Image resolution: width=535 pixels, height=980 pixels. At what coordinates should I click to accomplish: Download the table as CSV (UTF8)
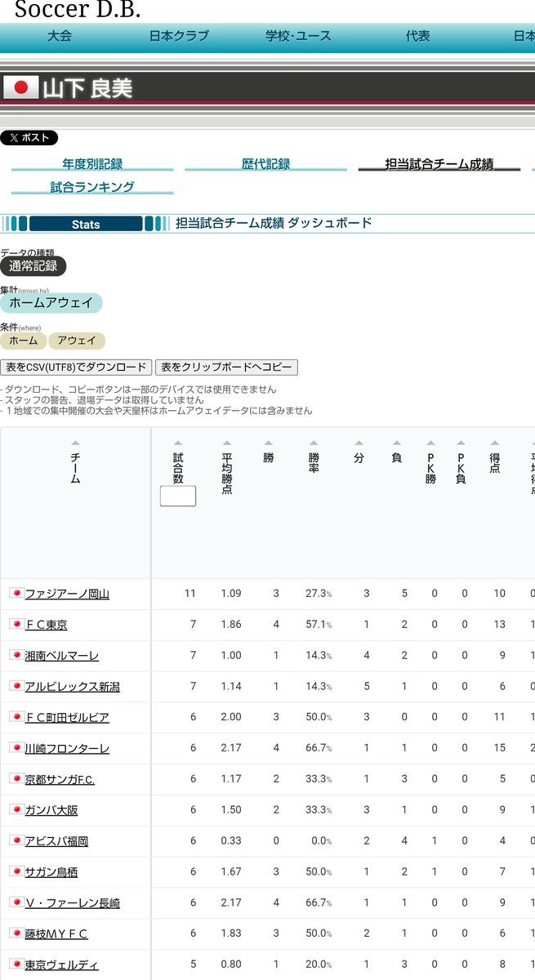click(x=76, y=367)
